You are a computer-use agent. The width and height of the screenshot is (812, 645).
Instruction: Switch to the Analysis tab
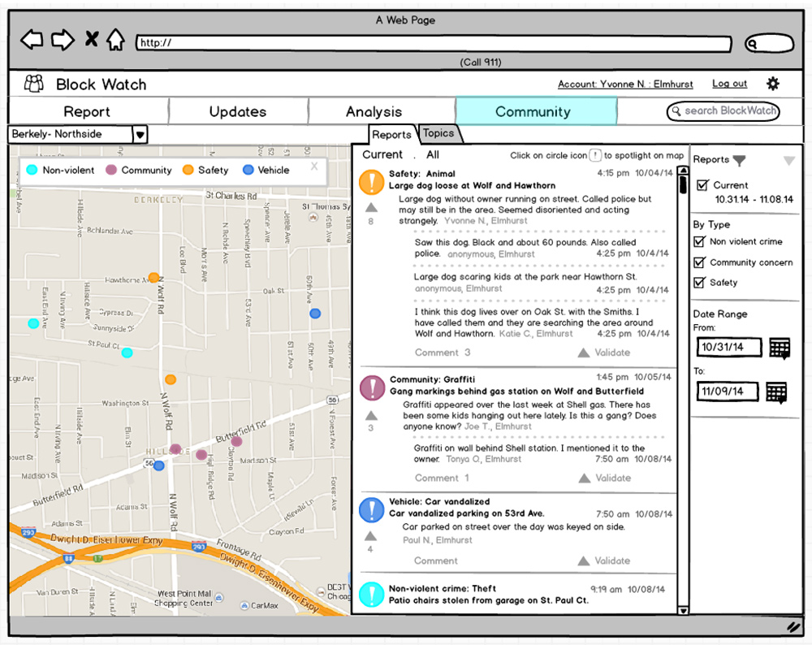pyautogui.click(x=374, y=112)
